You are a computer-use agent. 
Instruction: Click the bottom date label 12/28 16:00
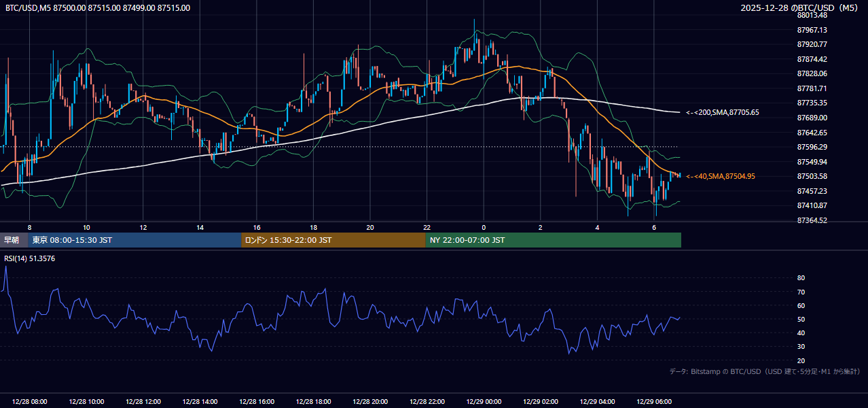click(x=257, y=402)
